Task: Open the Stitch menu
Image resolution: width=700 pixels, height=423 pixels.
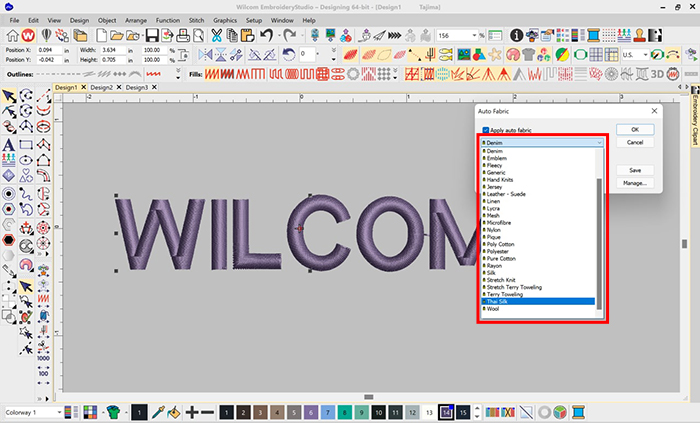Action: pos(196,21)
